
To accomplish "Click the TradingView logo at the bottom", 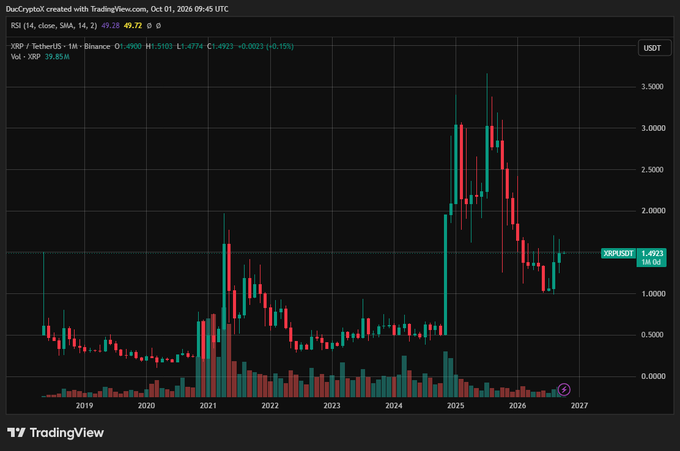I will click(x=56, y=432).
